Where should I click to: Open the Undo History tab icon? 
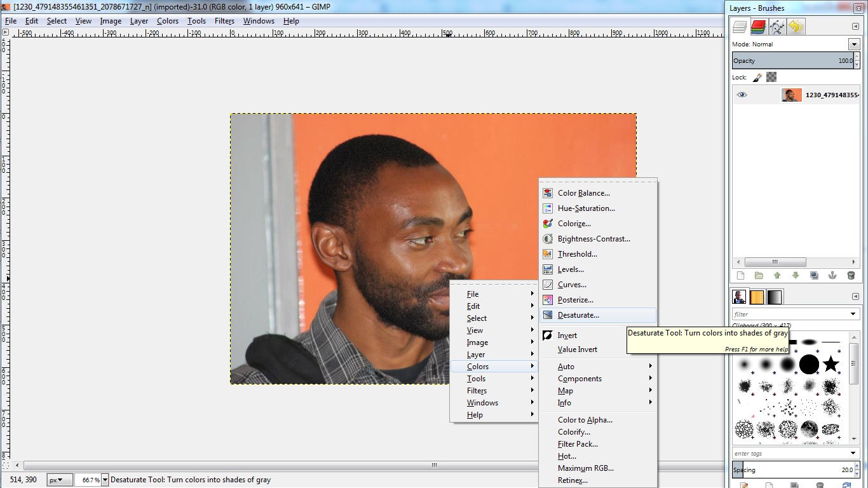pos(796,27)
